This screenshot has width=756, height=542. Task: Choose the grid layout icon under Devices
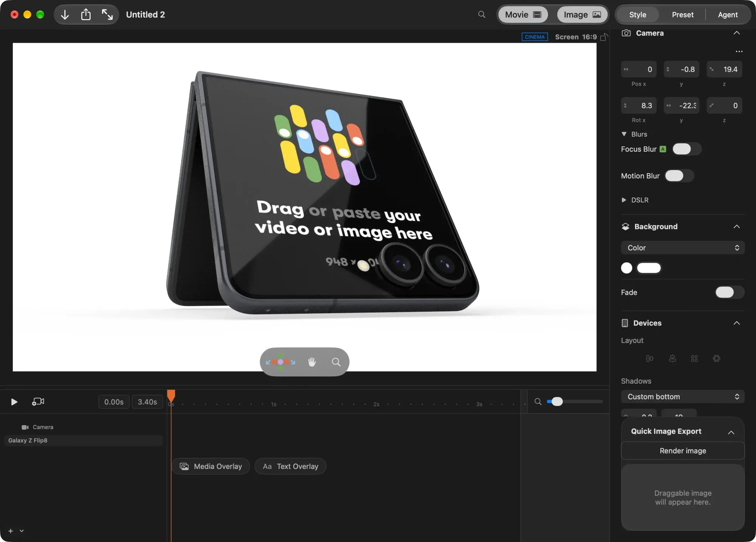click(x=694, y=358)
